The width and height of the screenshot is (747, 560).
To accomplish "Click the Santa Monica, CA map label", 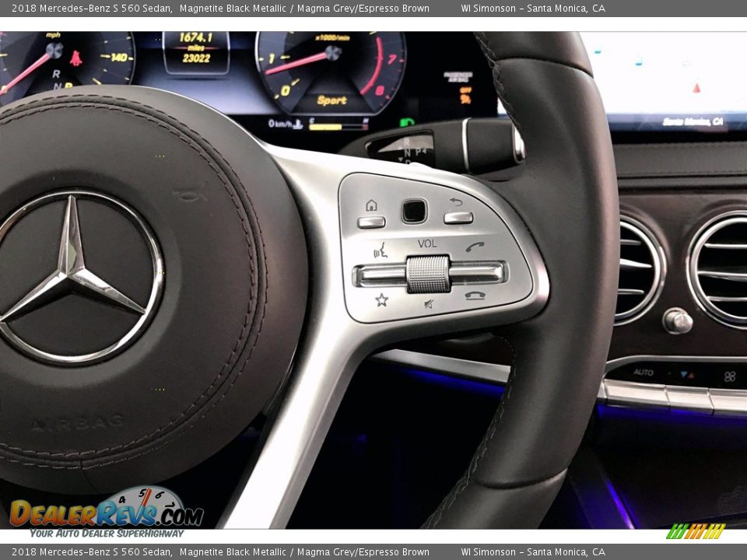I will 693,122.
